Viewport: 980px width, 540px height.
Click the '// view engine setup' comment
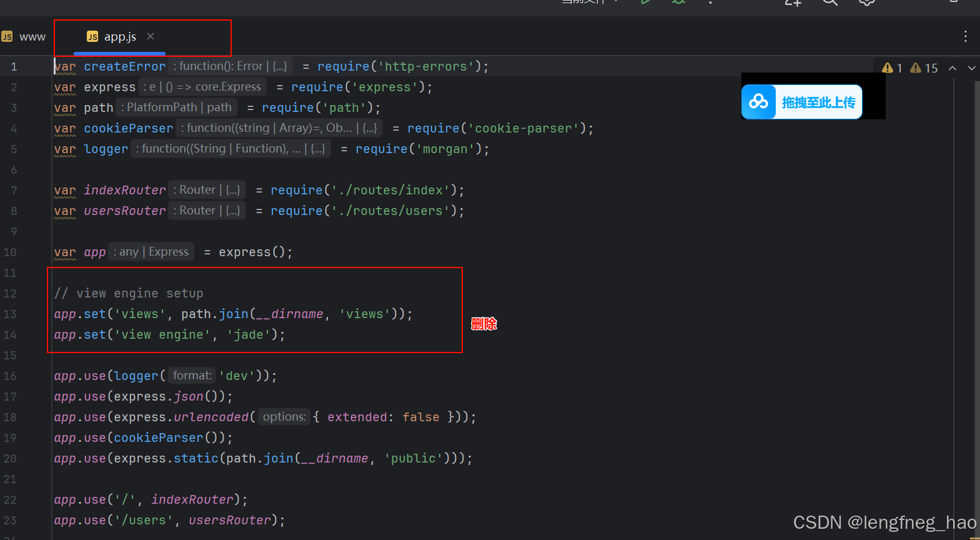129,293
